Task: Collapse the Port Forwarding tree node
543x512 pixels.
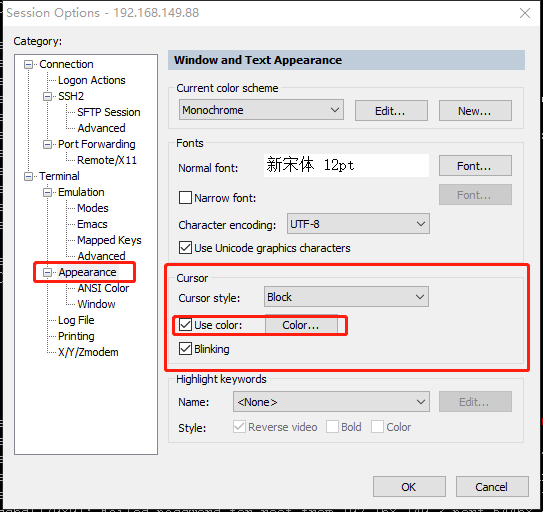Action: coord(47,144)
